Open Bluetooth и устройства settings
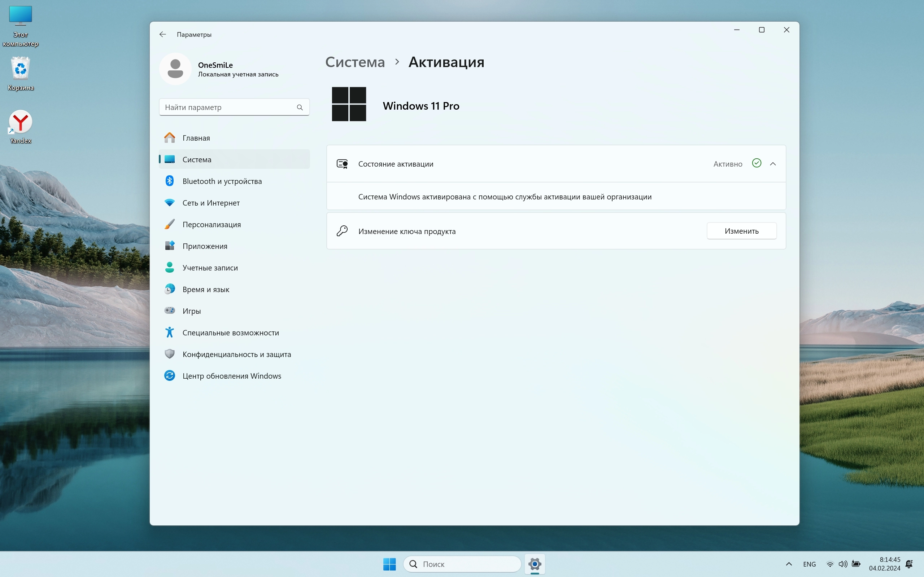924x577 pixels. point(222,181)
